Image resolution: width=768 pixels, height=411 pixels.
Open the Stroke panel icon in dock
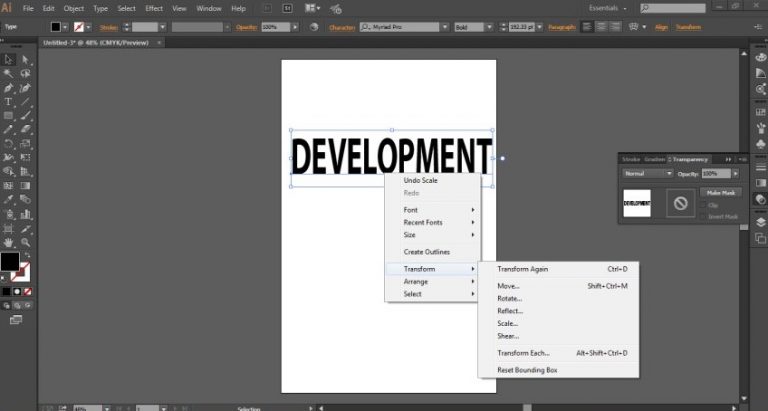pyautogui.click(x=760, y=167)
